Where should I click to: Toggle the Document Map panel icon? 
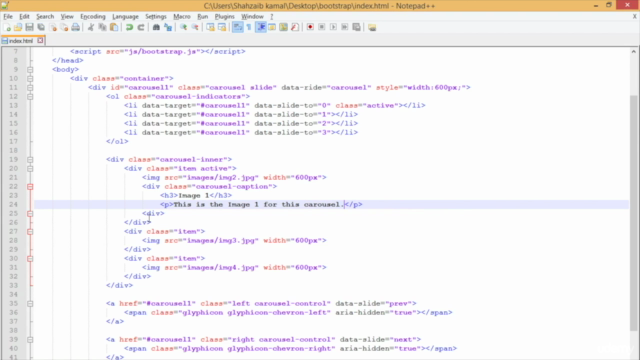283,27
